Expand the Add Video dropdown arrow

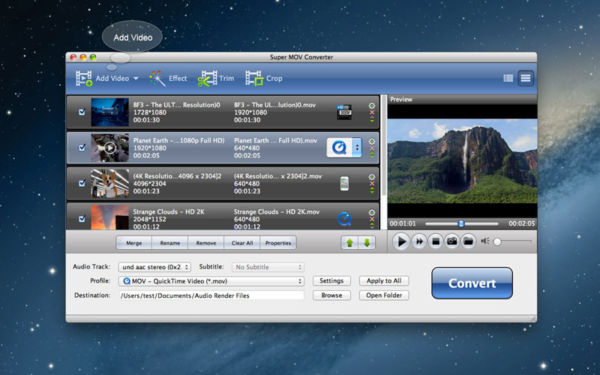pos(135,79)
